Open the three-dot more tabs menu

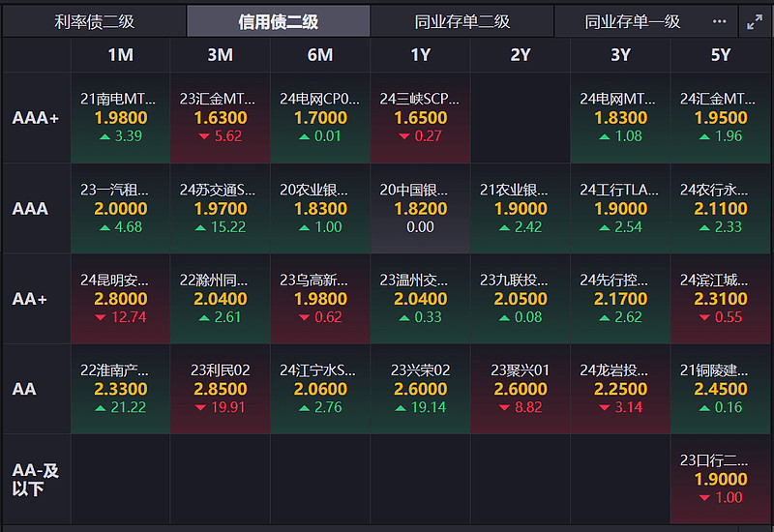coord(719,21)
